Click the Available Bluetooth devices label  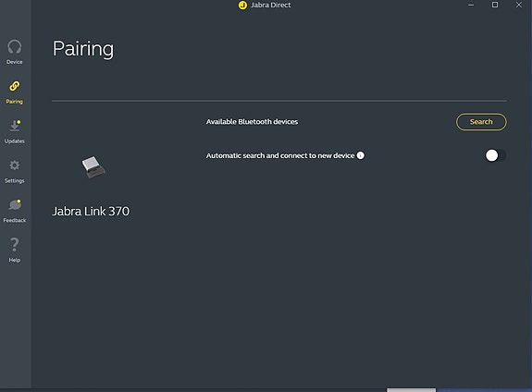tap(252, 122)
